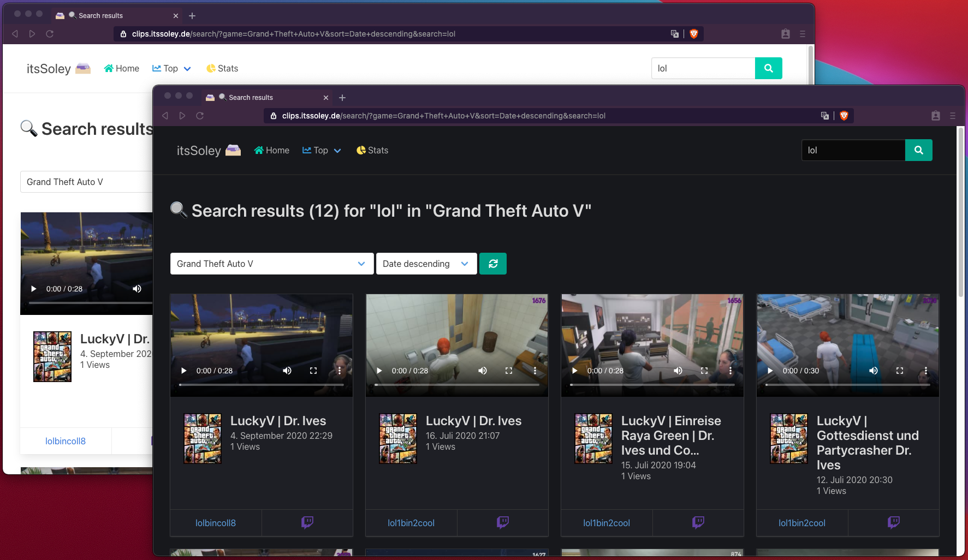Image resolution: width=968 pixels, height=560 pixels.
Task: Open lolbincoll8 profile in front window
Action: tap(216, 523)
